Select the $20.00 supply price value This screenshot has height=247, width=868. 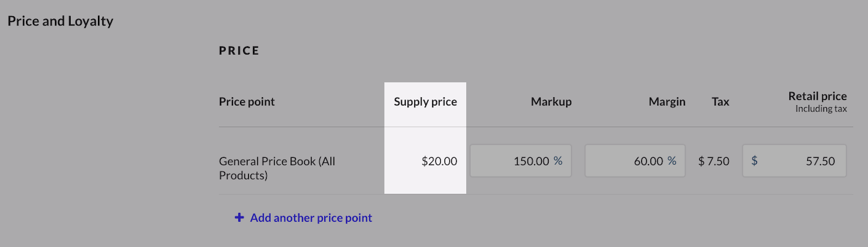pos(439,161)
